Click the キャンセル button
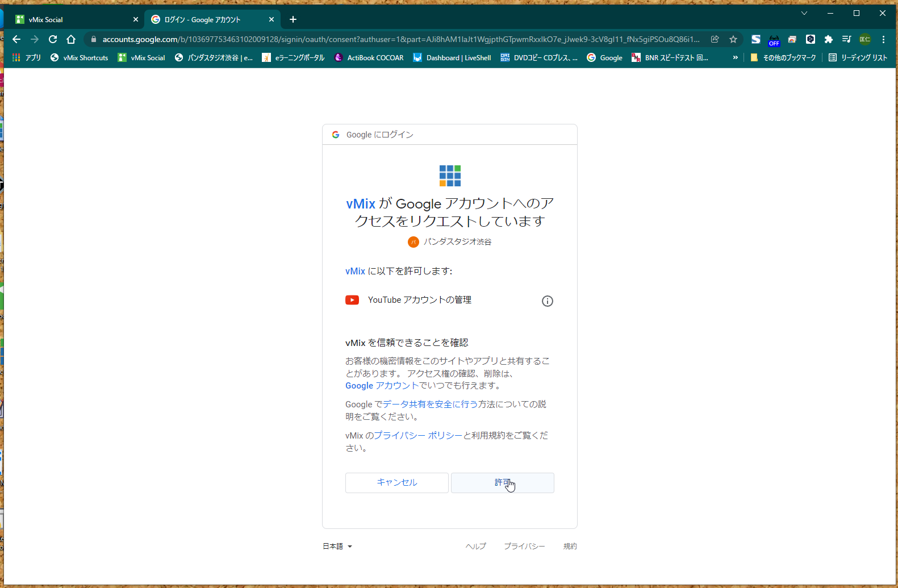The height and width of the screenshot is (588, 898). 397,483
